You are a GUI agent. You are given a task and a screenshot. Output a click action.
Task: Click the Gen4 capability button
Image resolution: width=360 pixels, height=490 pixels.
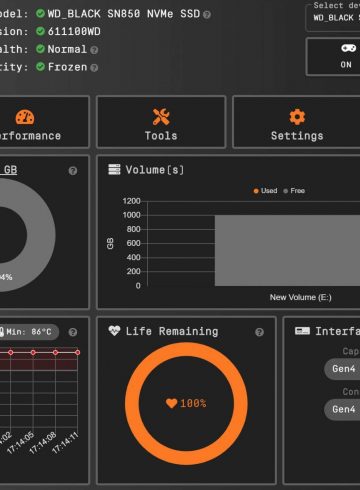[342, 369]
